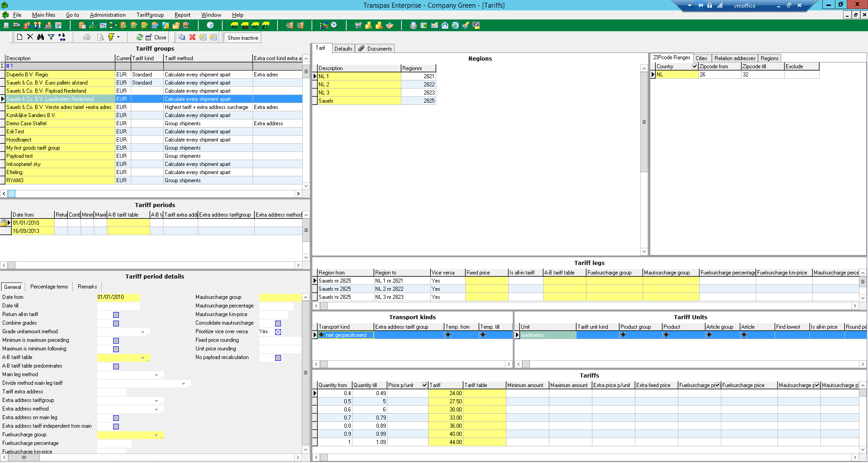This screenshot has height=463, width=868.
Task: Expand the lightning bolt dropdown arrow
Action: click(x=119, y=37)
